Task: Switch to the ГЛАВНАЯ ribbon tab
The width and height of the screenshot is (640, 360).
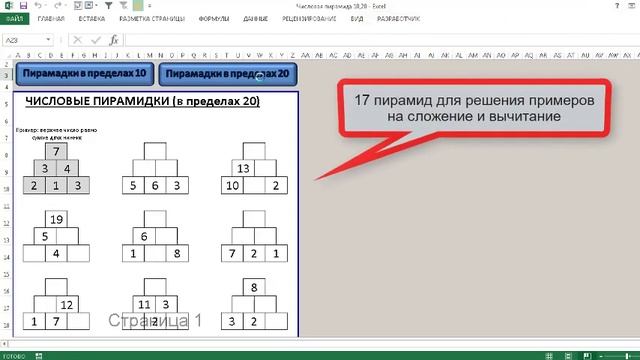Action: click(51, 19)
